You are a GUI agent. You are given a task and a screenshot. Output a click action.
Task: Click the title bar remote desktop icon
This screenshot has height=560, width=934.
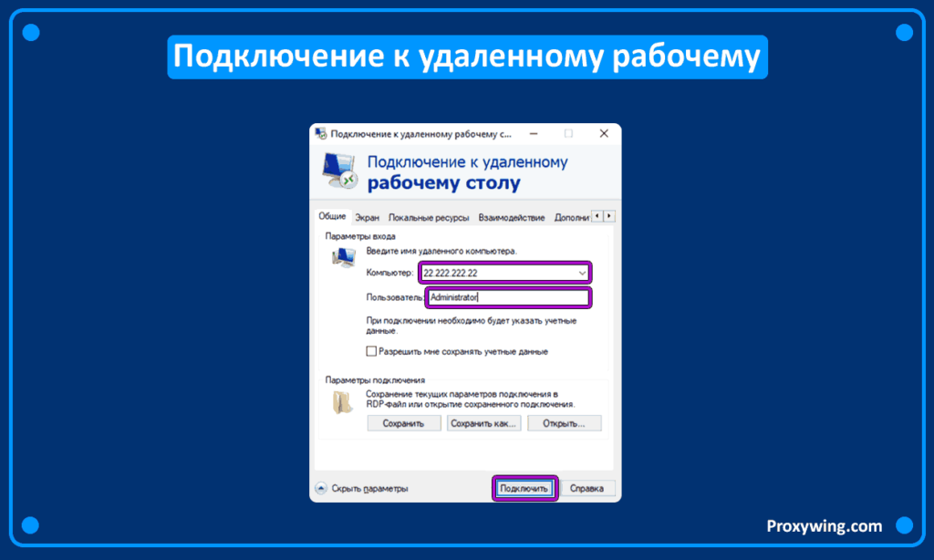coord(321,133)
